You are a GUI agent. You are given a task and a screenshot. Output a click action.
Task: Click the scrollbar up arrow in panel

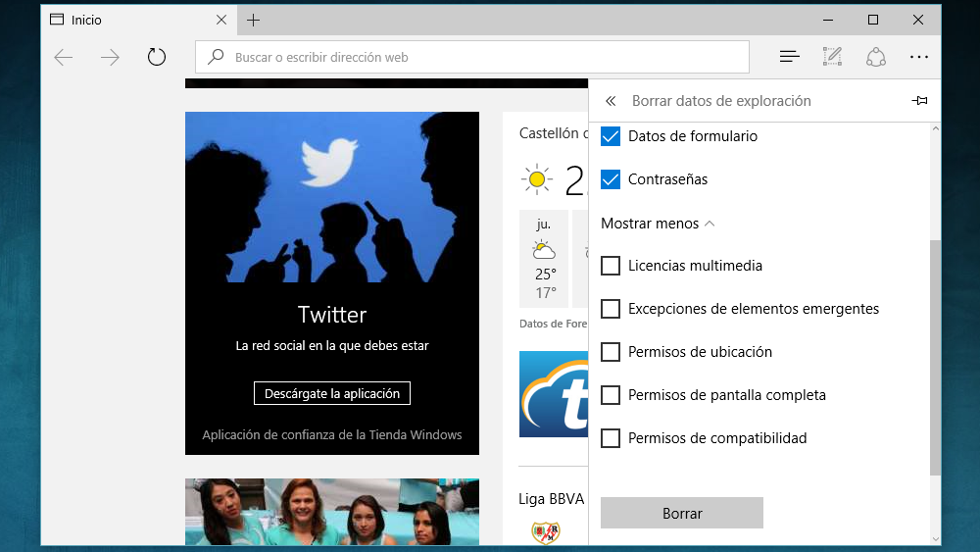[935, 128]
